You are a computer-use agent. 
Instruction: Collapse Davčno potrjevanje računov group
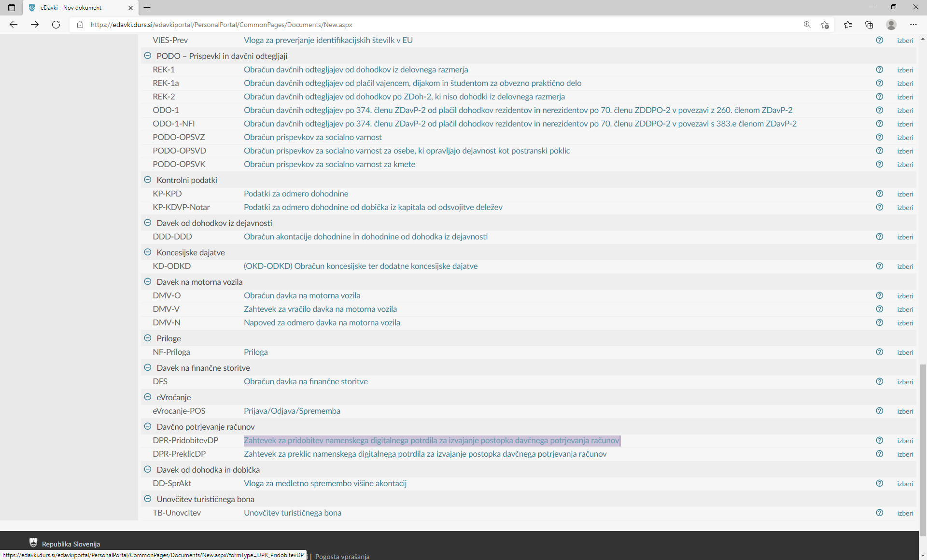[148, 426]
